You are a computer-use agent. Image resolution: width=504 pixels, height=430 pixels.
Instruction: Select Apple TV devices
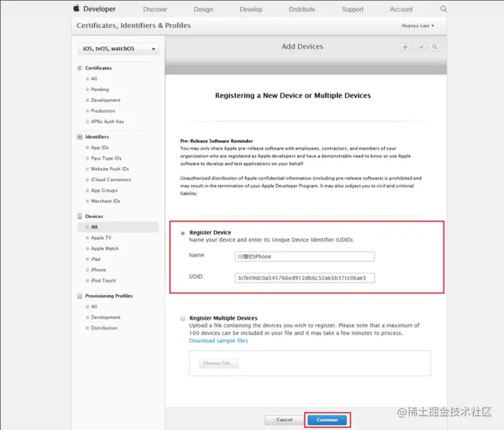click(101, 238)
